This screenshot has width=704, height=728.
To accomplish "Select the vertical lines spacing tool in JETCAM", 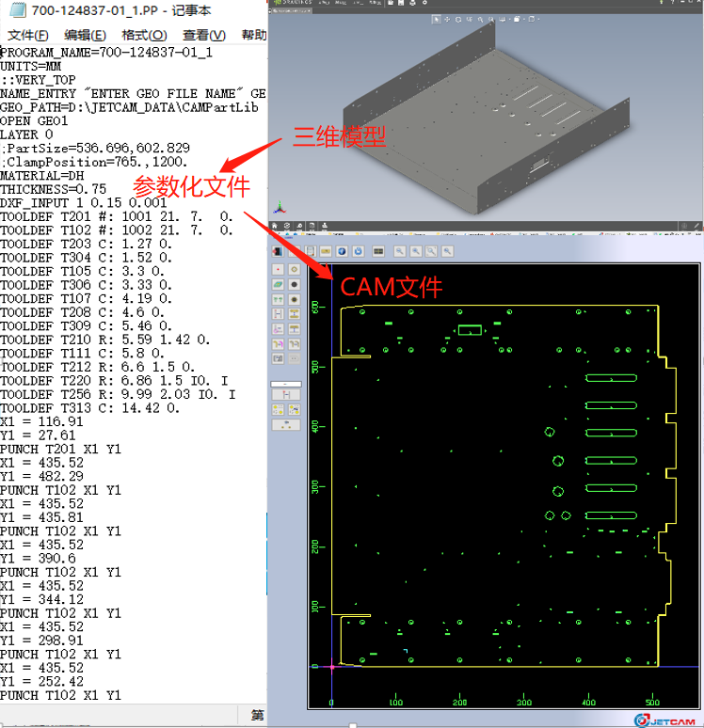I will point(278,314).
